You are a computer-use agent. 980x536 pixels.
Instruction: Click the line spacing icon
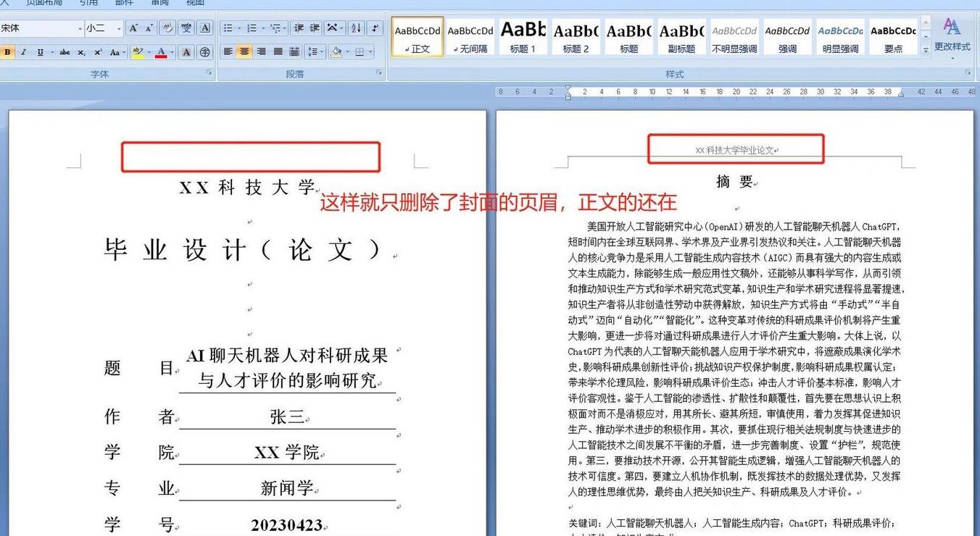[313, 52]
